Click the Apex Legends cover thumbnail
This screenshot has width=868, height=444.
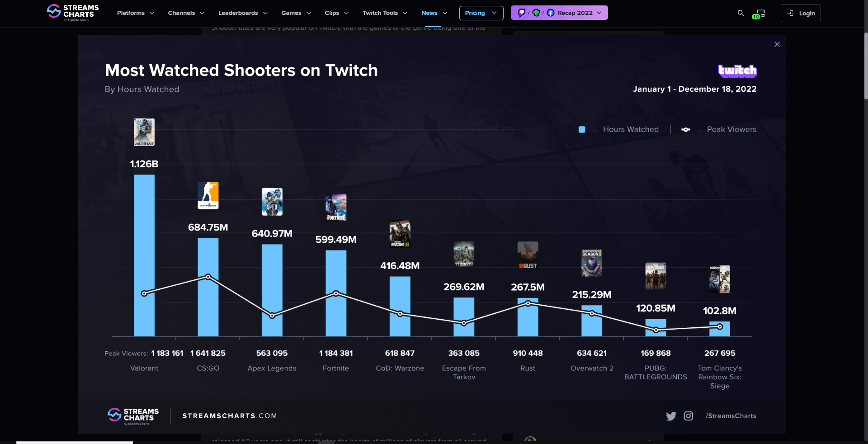click(272, 202)
